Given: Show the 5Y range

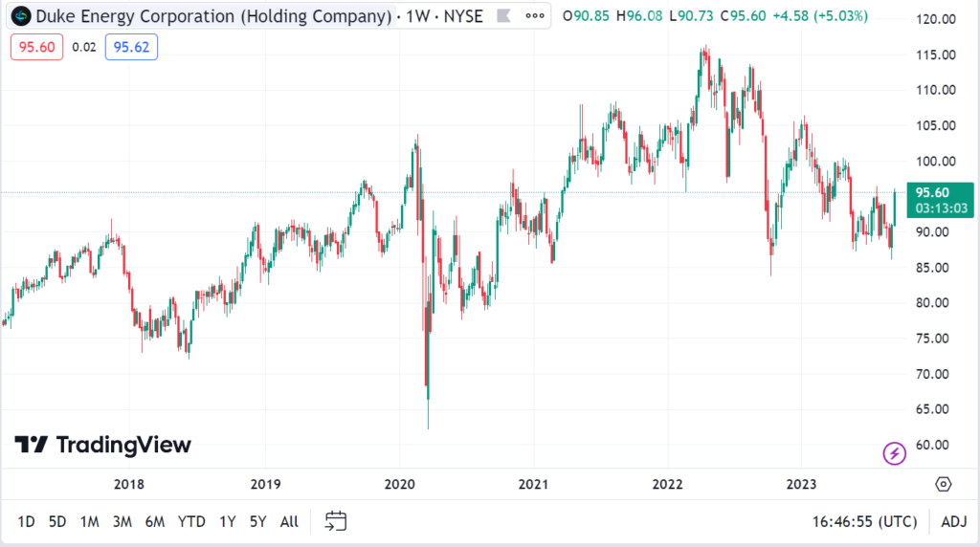Looking at the screenshot, I should click(258, 521).
